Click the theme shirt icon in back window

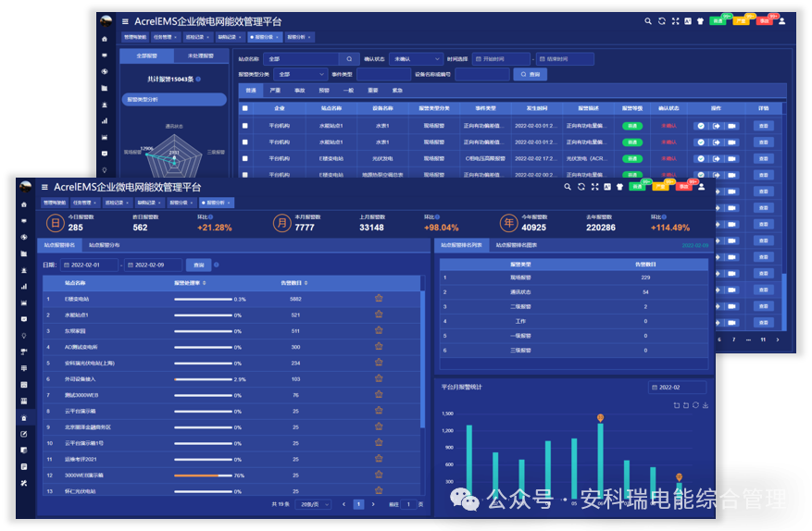(x=700, y=21)
